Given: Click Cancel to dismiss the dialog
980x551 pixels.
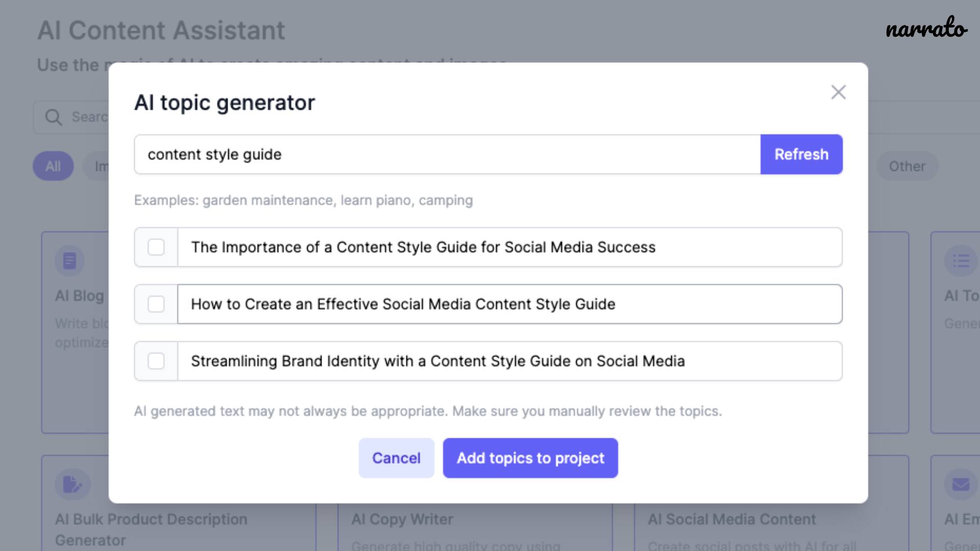Looking at the screenshot, I should pos(396,458).
